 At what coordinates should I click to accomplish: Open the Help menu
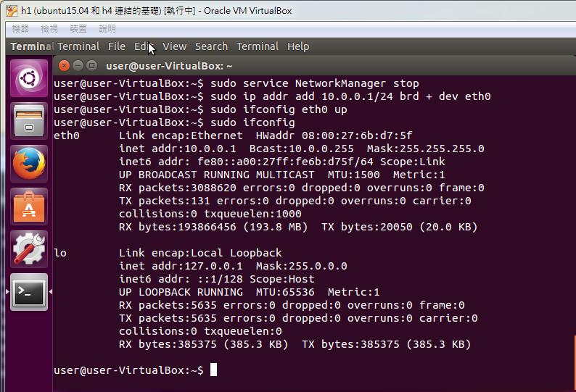tap(298, 46)
